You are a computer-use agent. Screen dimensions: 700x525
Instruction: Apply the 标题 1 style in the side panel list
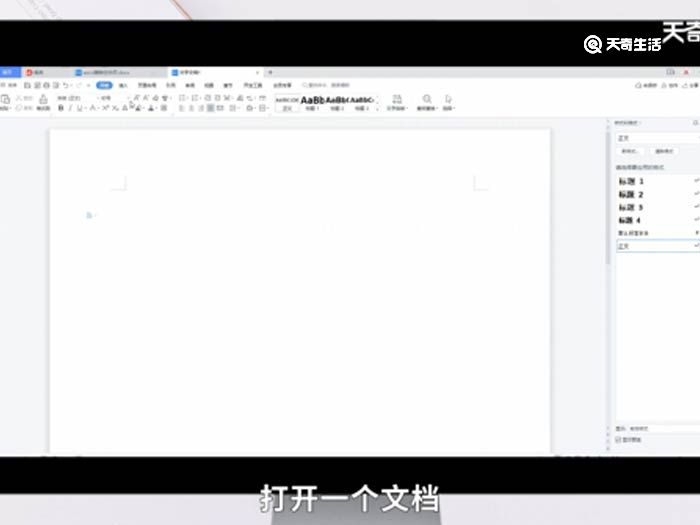point(657,181)
